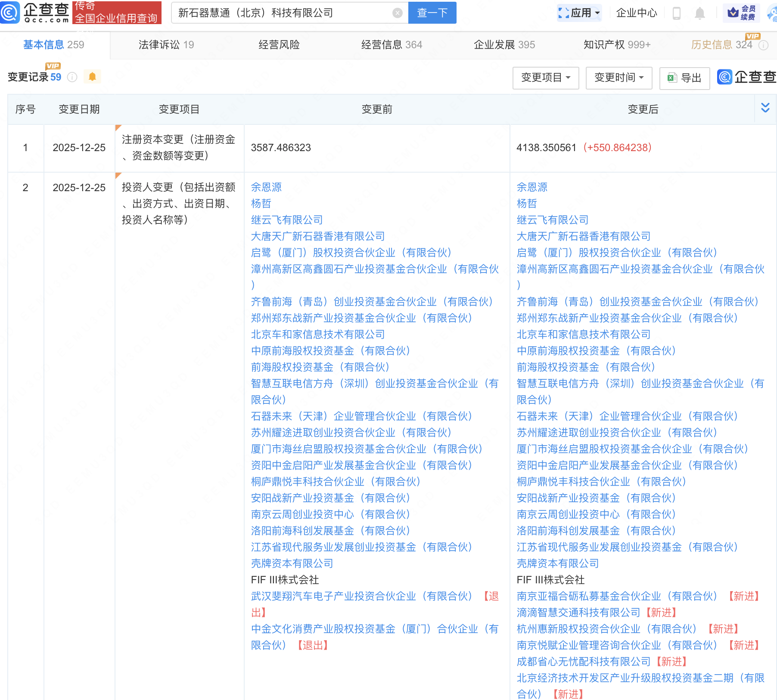
Task: Open 北京车和家信息技术有限公司 in 变更前 column
Action: pyautogui.click(x=317, y=335)
